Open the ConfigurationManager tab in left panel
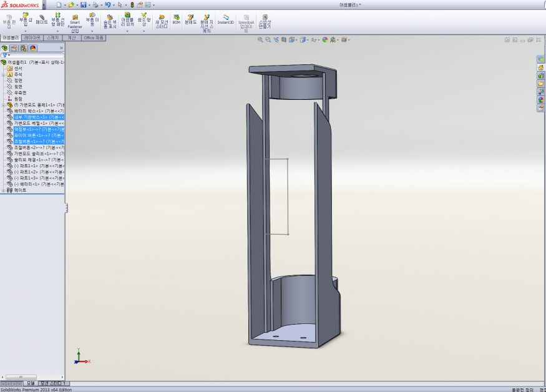This screenshot has height=392, width=546. [x=23, y=48]
